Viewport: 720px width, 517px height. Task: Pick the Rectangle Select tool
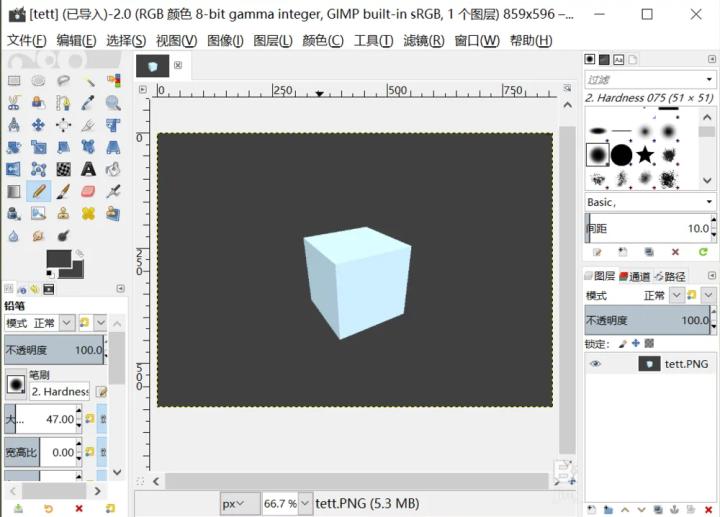click(14, 81)
